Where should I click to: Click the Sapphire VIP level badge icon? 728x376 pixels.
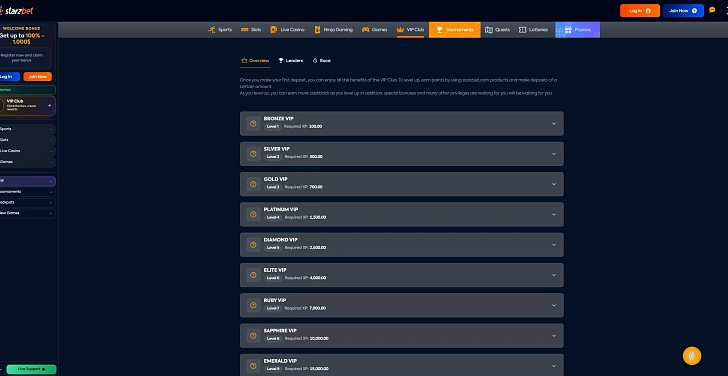253,336
